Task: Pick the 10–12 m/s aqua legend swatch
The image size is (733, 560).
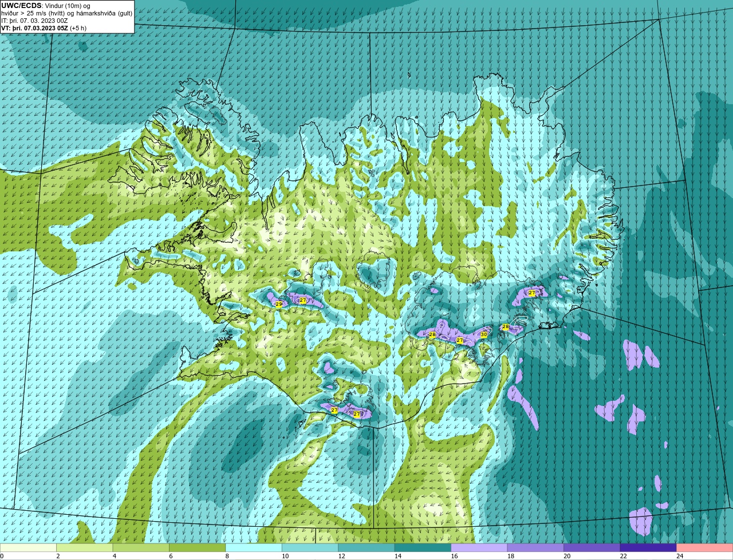Action: [310, 547]
